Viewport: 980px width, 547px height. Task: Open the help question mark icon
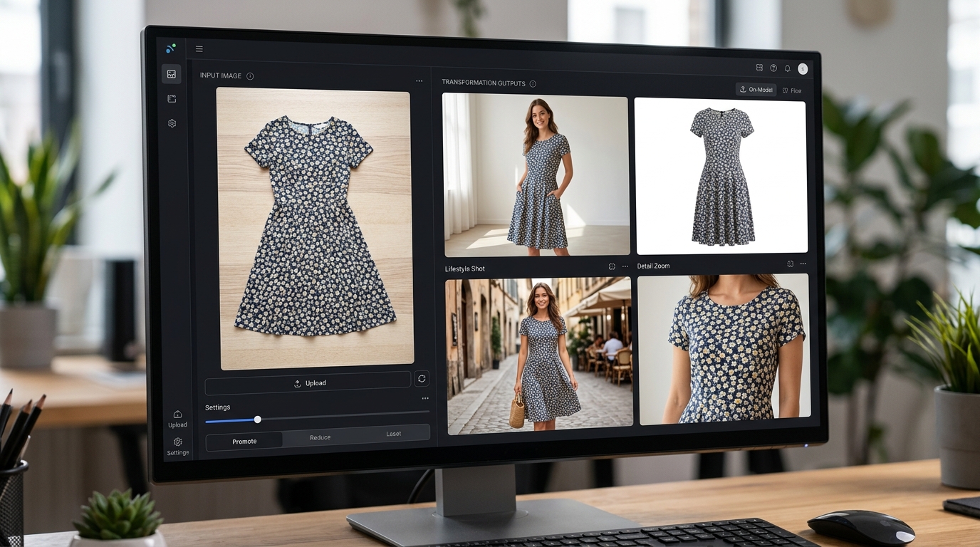pyautogui.click(x=773, y=68)
